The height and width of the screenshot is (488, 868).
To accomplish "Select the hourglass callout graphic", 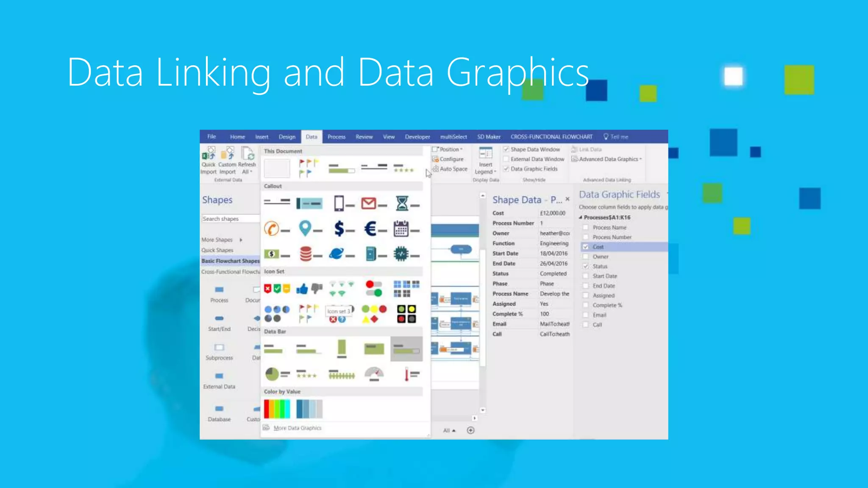I will click(x=407, y=204).
